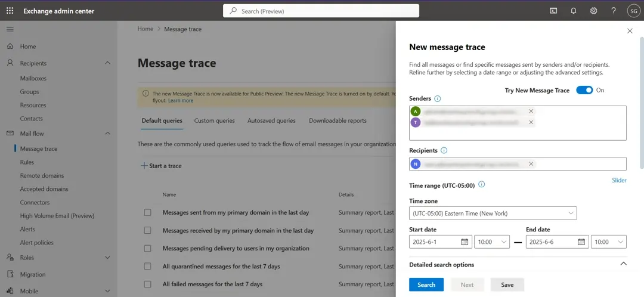
Task: Check 'All failed messages' row checkbox
Action: (x=147, y=284)
